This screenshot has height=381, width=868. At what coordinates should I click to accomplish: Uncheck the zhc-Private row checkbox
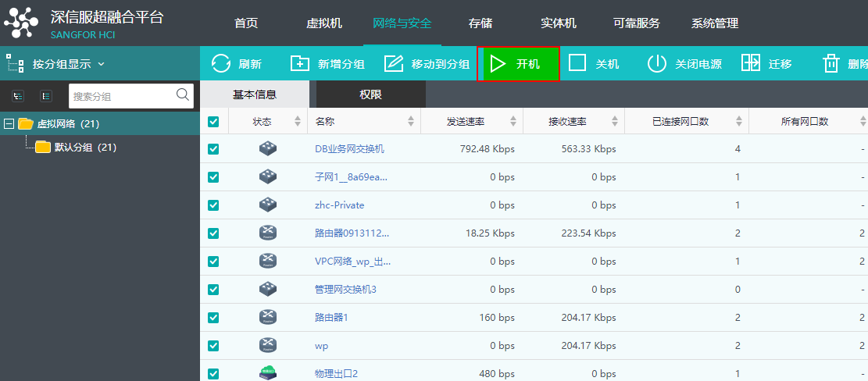(x=213, y=205)
